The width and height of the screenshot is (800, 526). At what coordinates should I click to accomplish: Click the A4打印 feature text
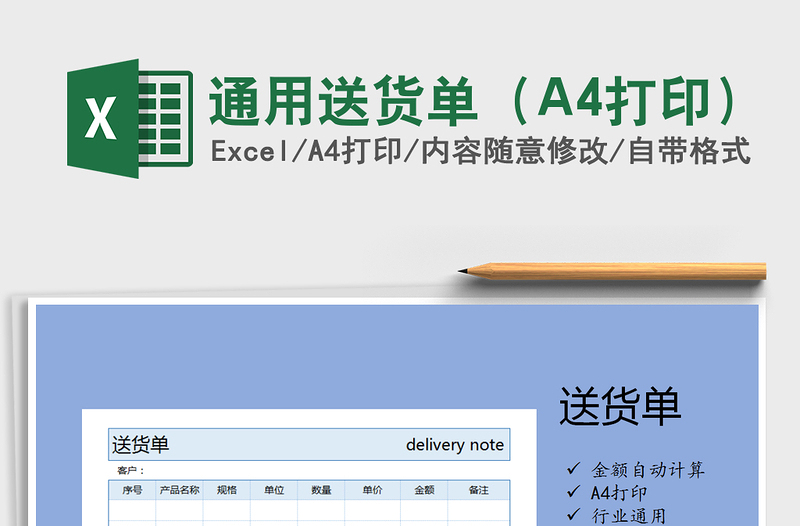tap(618, 493)
